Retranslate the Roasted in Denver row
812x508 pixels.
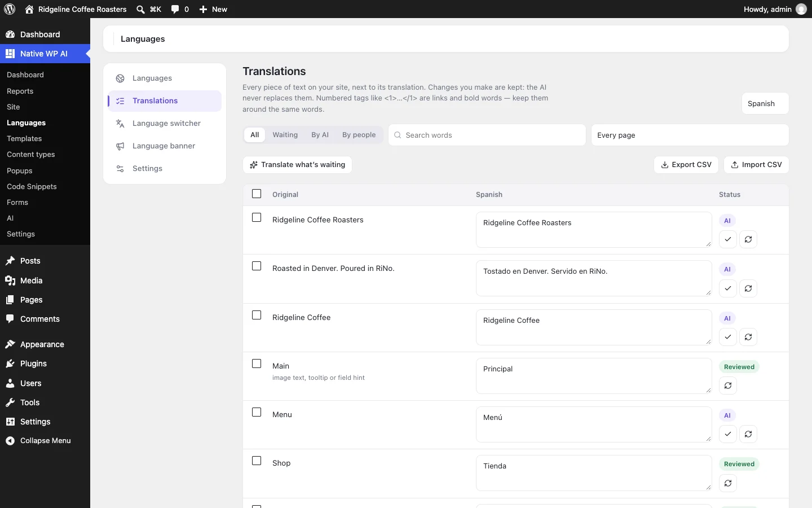pos(748,288)
